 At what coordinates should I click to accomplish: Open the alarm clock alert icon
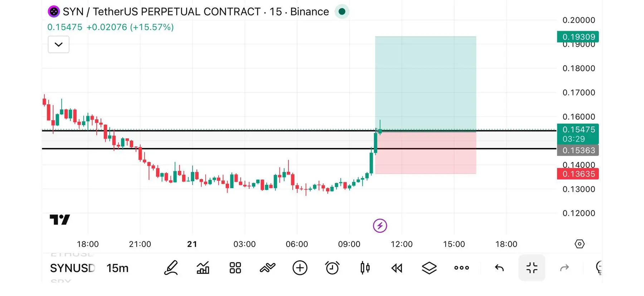click(332, 268)
